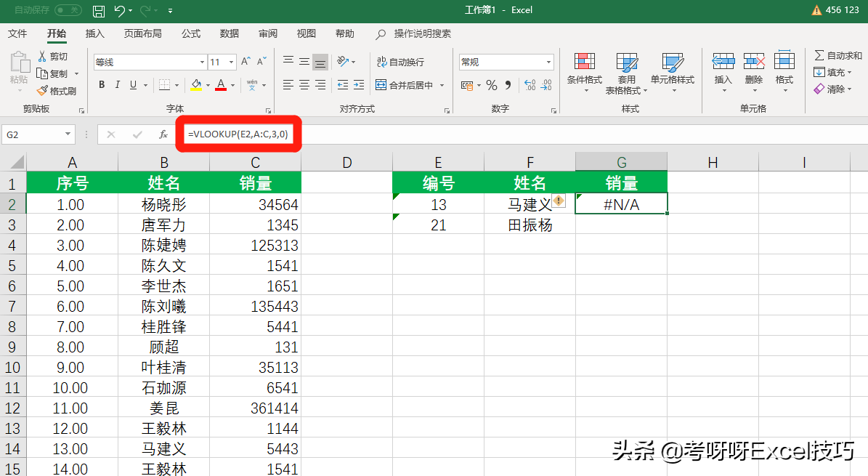This screenshot has width=868, height=476.
Task: Click the Save icon in title bar
Action: pos(99,10)
